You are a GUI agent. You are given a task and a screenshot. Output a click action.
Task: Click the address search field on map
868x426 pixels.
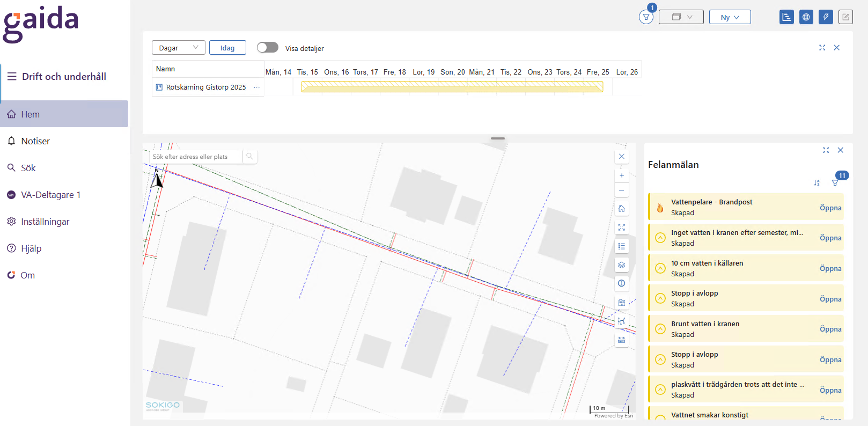196,157
